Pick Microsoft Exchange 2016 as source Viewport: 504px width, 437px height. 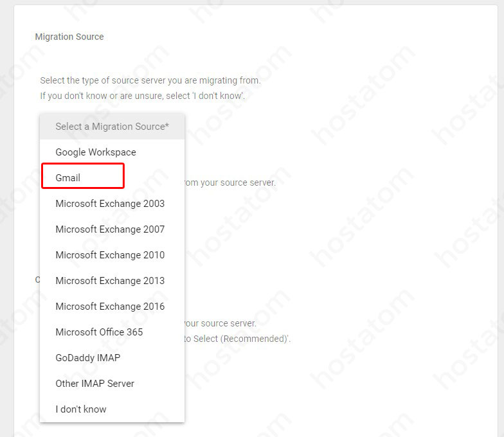[x=110, y=307]
